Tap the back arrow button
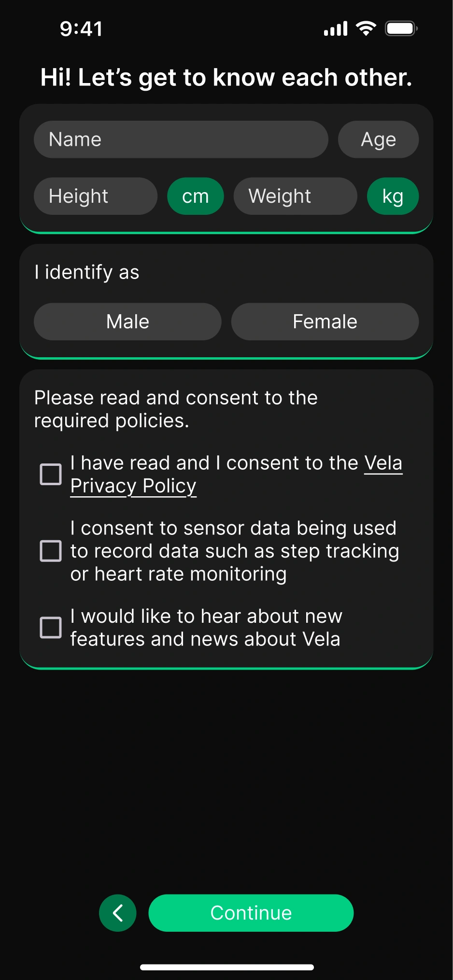 coord(118,913)
